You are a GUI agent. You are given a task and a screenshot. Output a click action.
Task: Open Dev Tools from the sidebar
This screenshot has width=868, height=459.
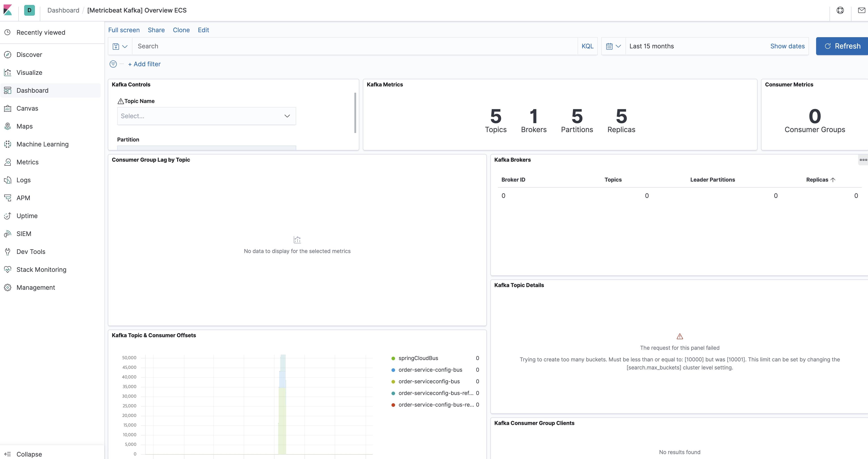[31, 252]
